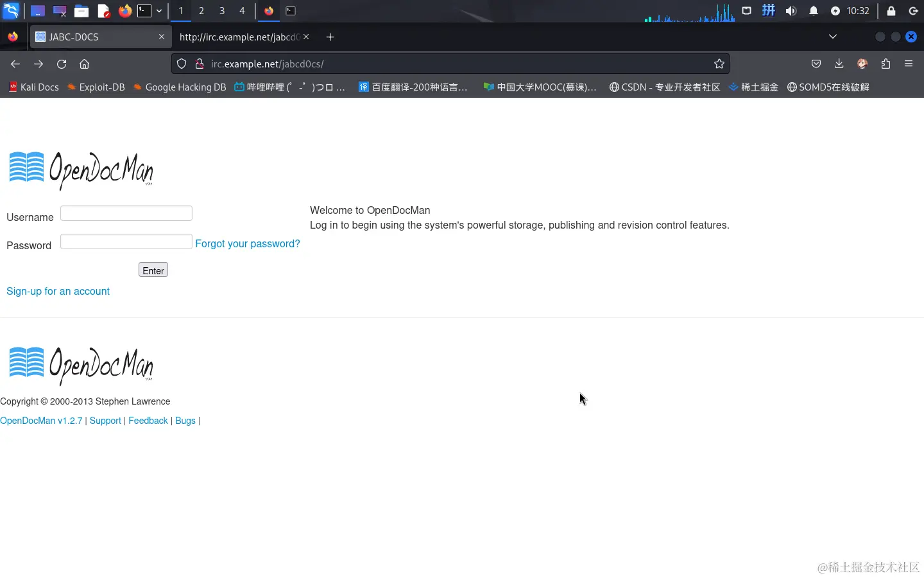This screenshot has height=578, width=924.
Task: Open the power manager tray icon
Action: 835,11
